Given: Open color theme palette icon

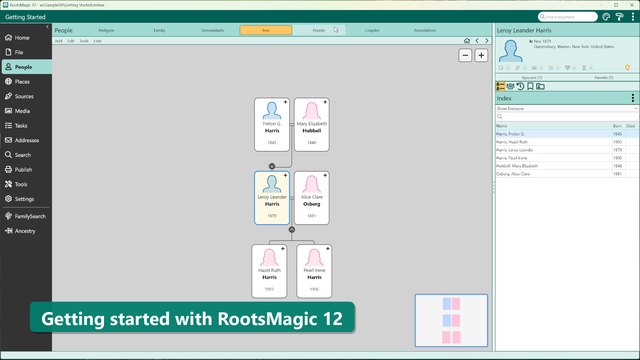Looking at the screenshot, I should (606, 17).
